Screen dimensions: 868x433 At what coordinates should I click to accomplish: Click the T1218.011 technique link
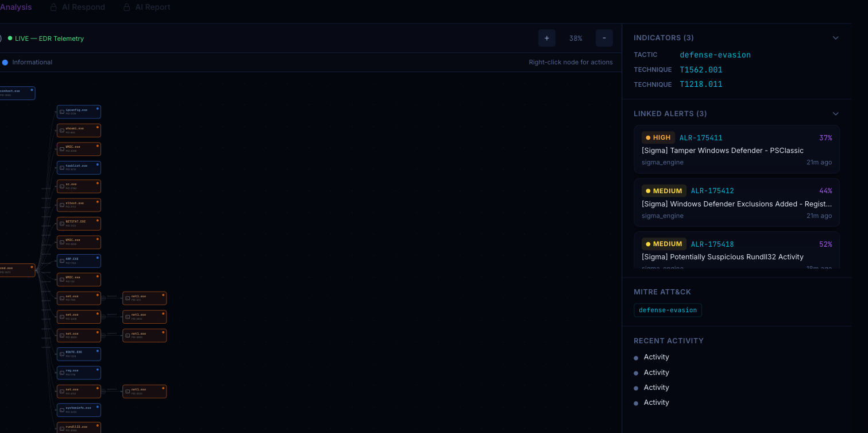(x=701, y=85)
